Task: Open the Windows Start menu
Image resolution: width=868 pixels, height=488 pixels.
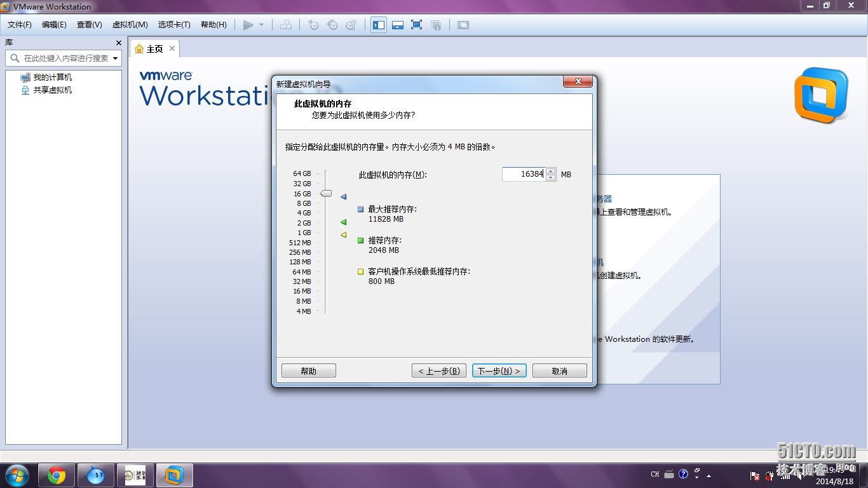Action: (x=17, y=475)
